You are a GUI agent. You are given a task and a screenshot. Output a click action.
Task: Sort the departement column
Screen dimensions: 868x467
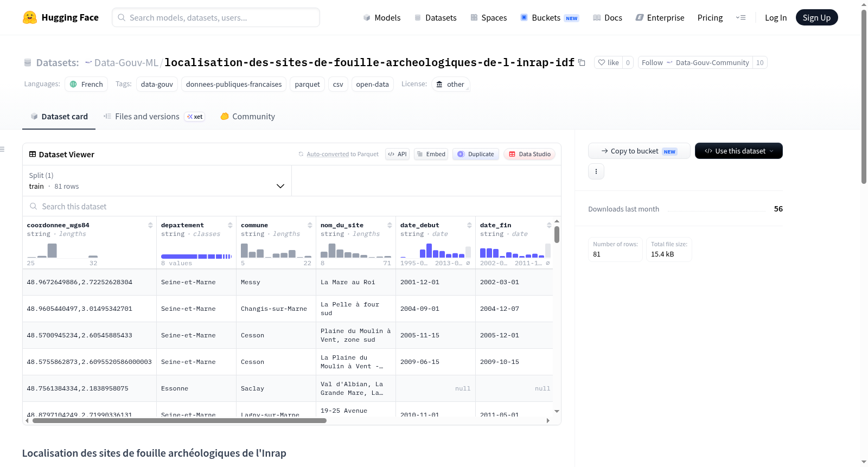click(x=230, y=225)
